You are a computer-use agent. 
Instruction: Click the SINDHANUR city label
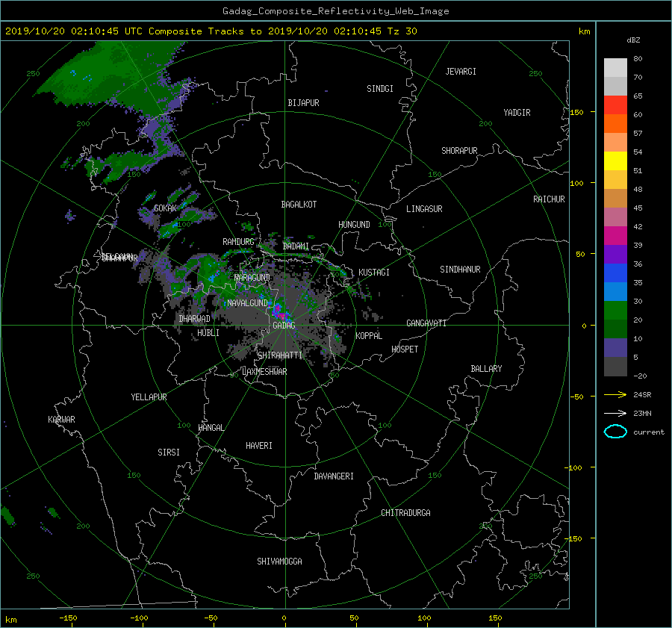[x=460, y=270]
